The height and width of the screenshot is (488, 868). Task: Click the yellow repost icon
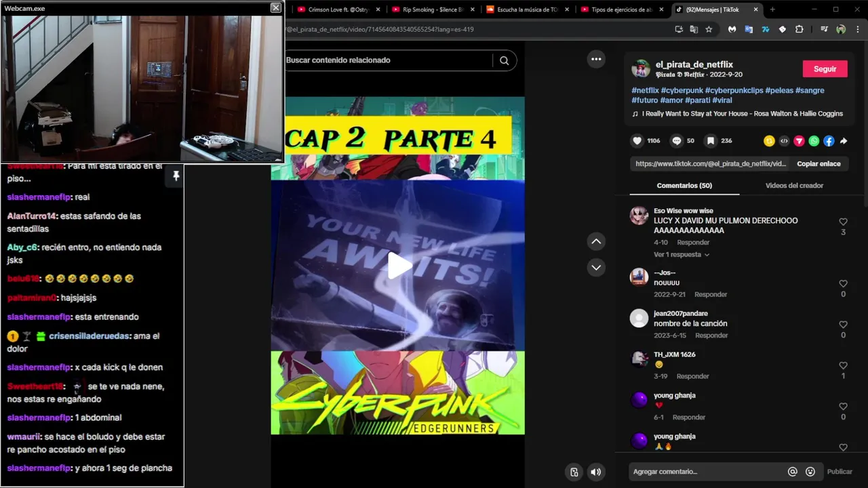pos(769,141)
